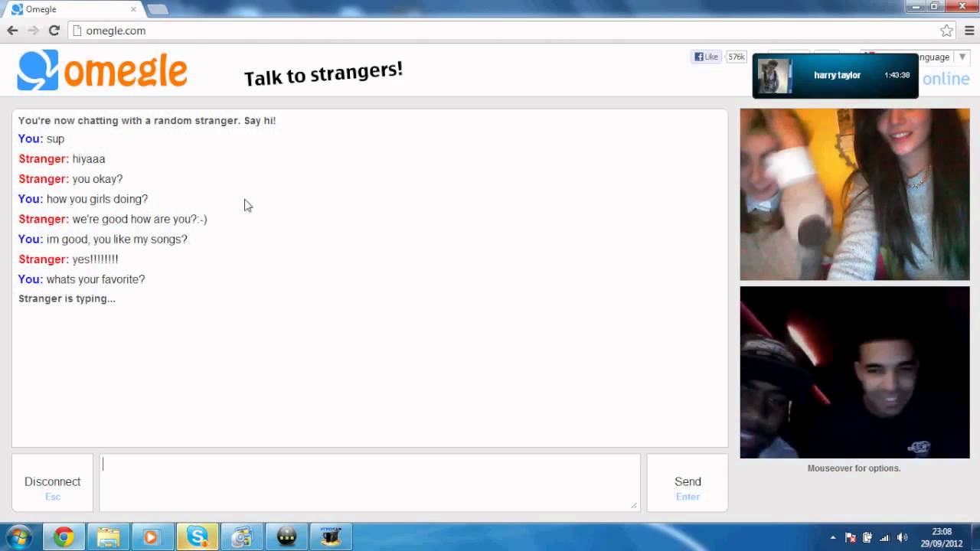Show hidden system tray icons
This screenshot has width=980, height=551.
tap(833, 538)
